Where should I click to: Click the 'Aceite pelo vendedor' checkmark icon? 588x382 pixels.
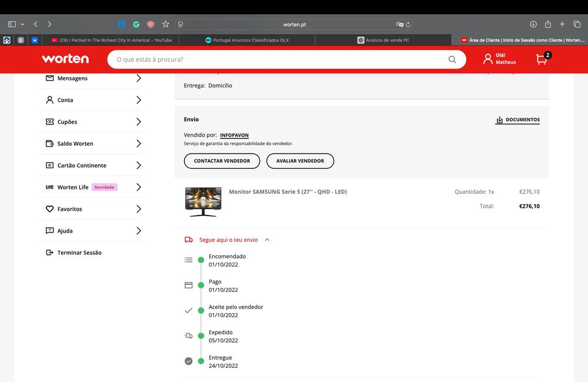click(189, 310)
